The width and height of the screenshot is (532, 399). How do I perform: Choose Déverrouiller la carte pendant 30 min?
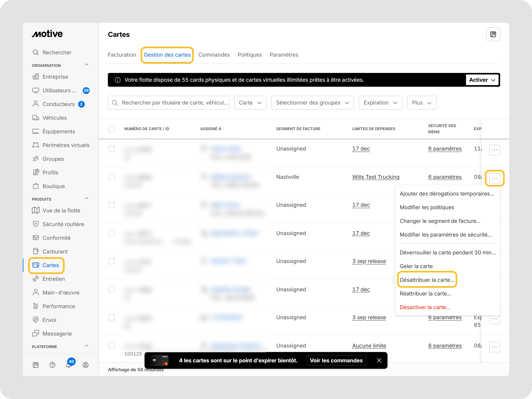point(447,253)
